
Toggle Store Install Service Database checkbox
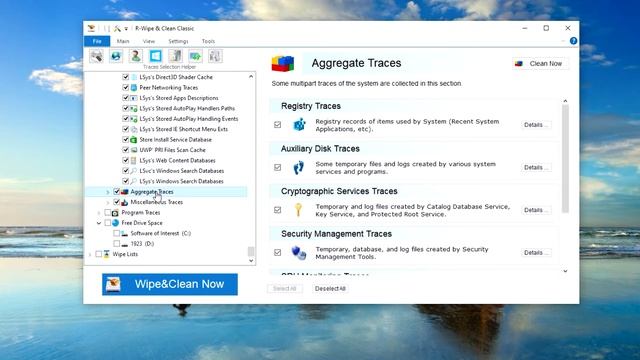pos(126,140)
